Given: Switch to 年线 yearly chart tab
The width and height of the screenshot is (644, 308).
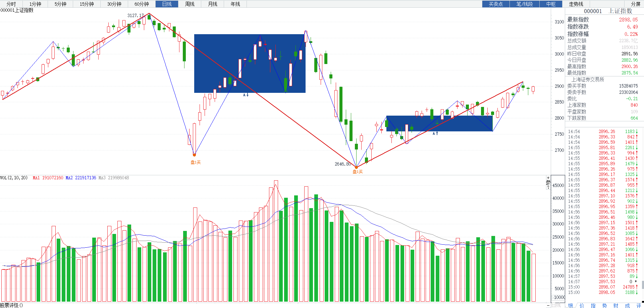Looking at the screenshot, I should point(235,4).
